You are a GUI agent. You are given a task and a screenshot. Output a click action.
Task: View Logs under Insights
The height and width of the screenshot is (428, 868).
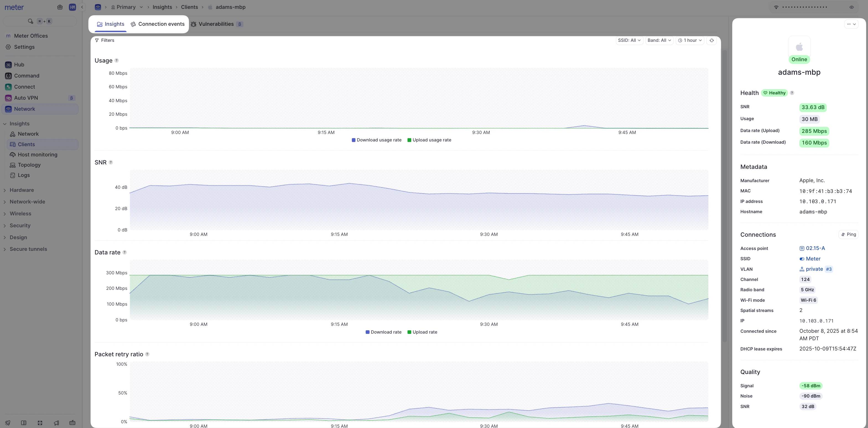click(24, 175)
